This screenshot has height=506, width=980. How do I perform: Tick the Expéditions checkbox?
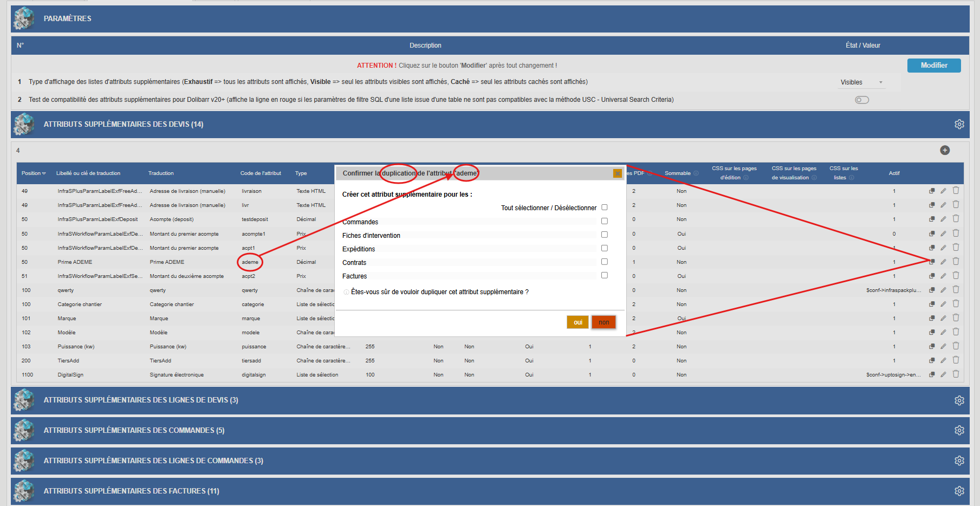(605, 248)
